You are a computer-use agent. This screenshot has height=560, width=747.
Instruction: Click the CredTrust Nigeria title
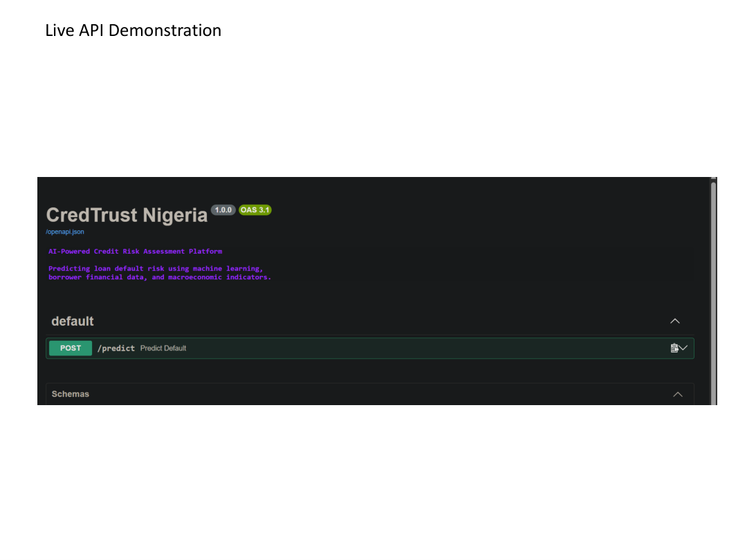[x=127, y=215]
